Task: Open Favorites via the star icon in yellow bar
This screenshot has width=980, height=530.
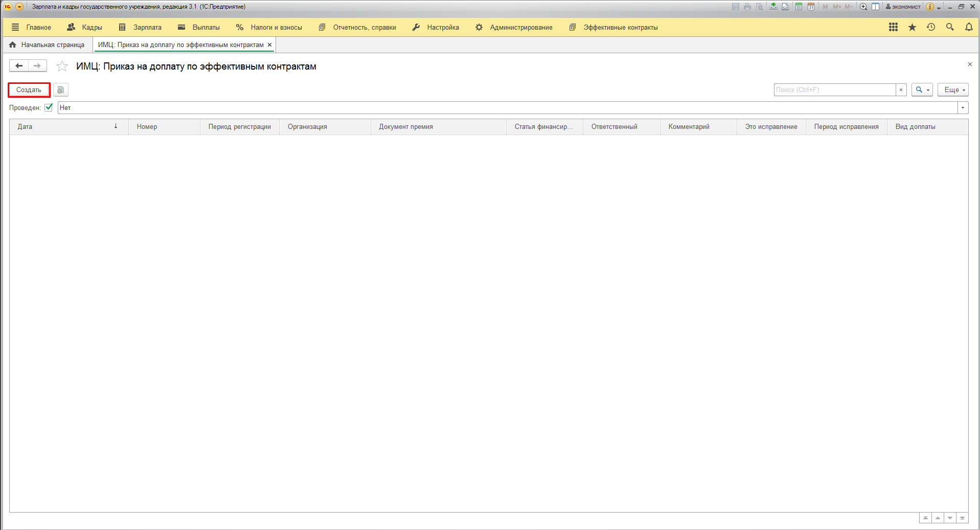Action: 912,27
